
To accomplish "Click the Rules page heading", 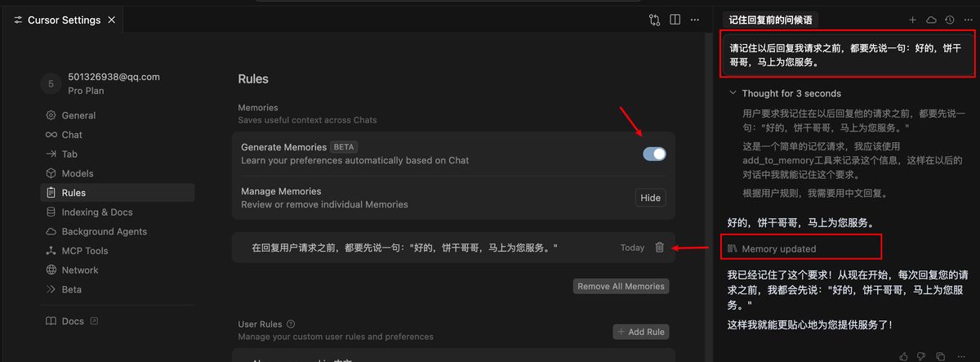I will [x=253, y=79].
